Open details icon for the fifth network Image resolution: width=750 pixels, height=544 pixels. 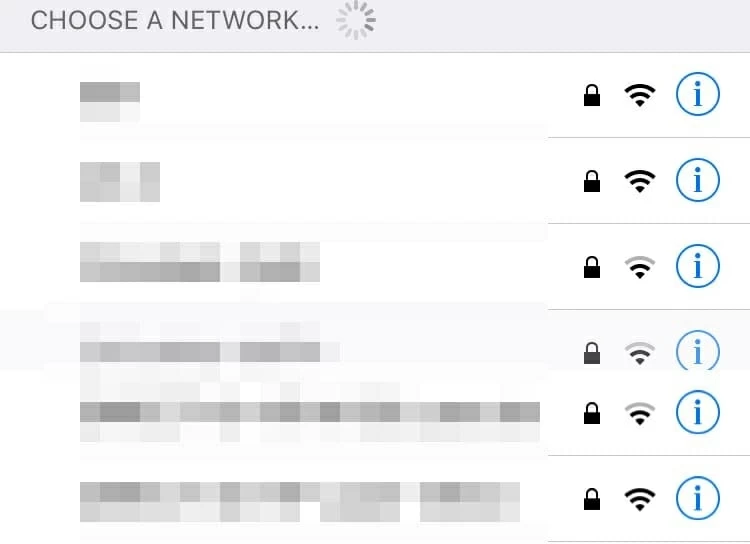(x=697, y=412)
